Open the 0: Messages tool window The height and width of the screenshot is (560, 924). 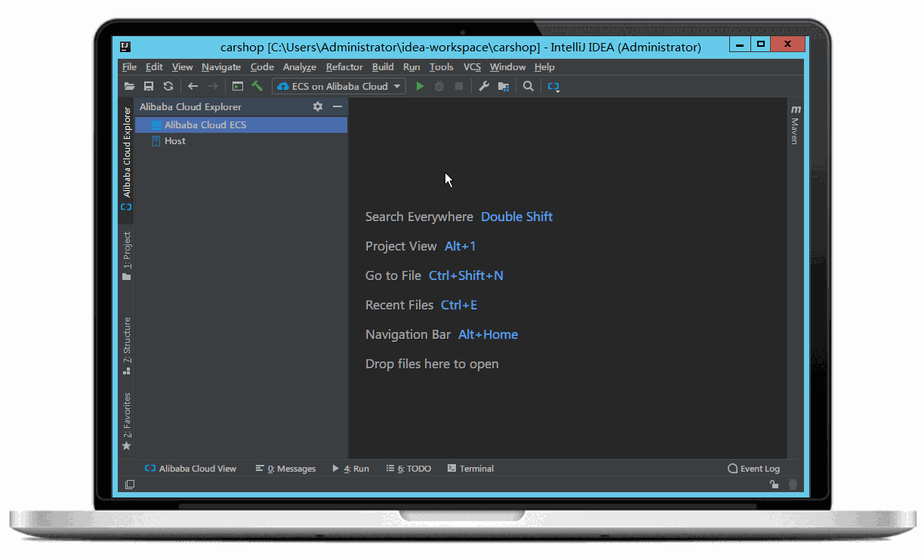point(285,469)
